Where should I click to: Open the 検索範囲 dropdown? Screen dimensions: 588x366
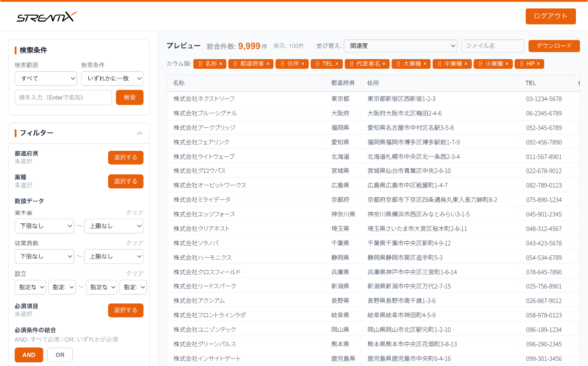pyautogui.click(x=46, y=78)
